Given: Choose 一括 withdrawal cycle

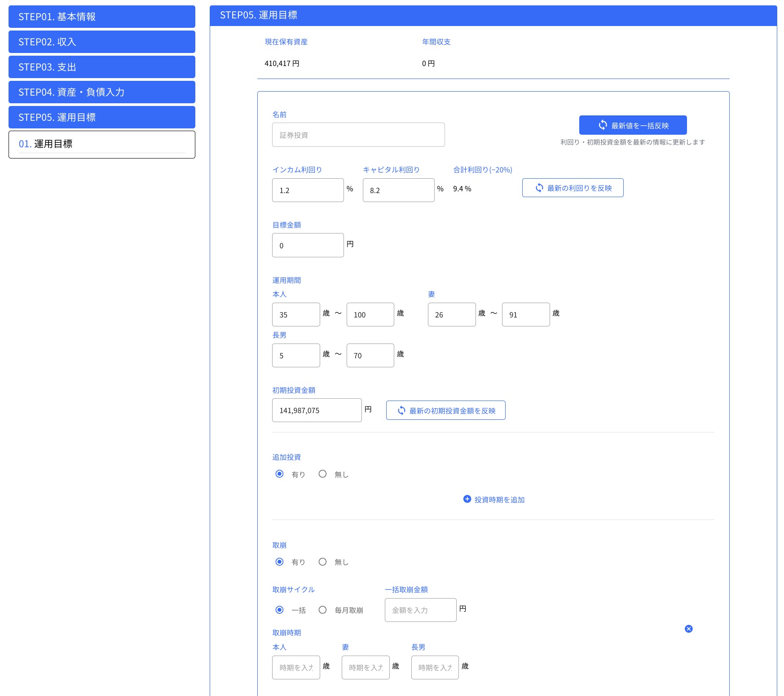Looking at the screenshot, I should [x=279, y=610].
